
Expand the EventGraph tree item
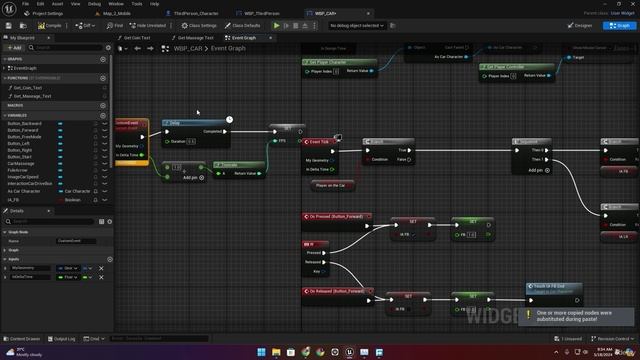coord(4,68)
